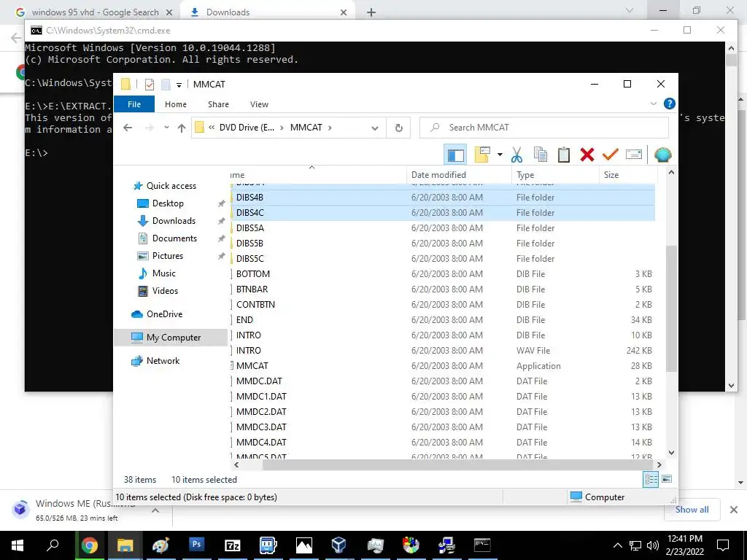Image resolution: width=747 pixels, height=560 pixels.
Task: Switch to Details view layout button
Action: [651, 479]
